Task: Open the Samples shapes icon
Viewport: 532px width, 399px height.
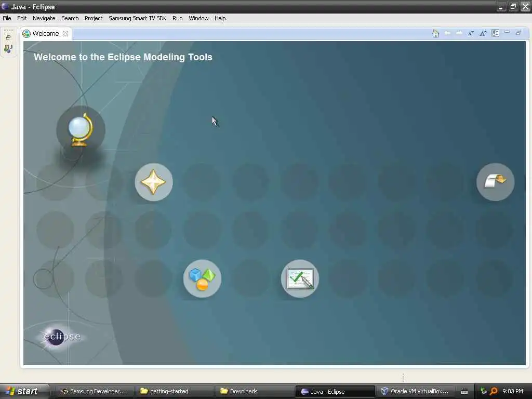Action: [202, 278]
